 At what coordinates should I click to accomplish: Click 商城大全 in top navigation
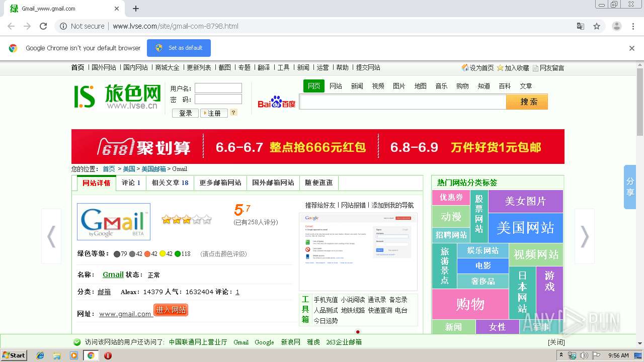coord(167,67)
